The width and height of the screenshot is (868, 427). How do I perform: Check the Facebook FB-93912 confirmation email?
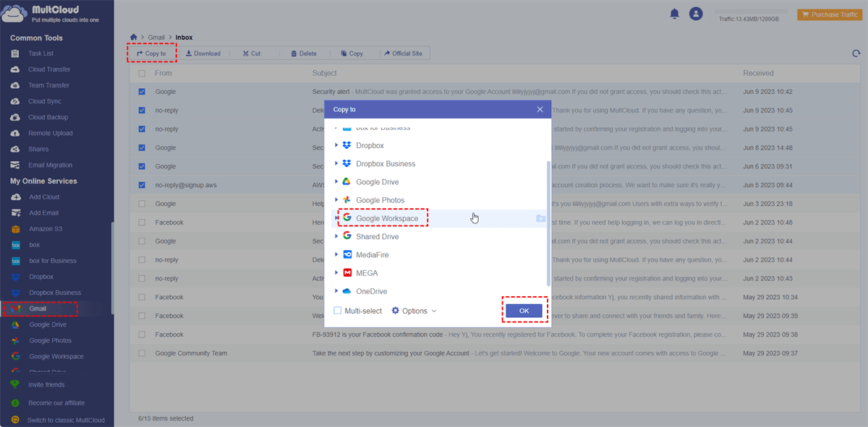tap(142, 335)
